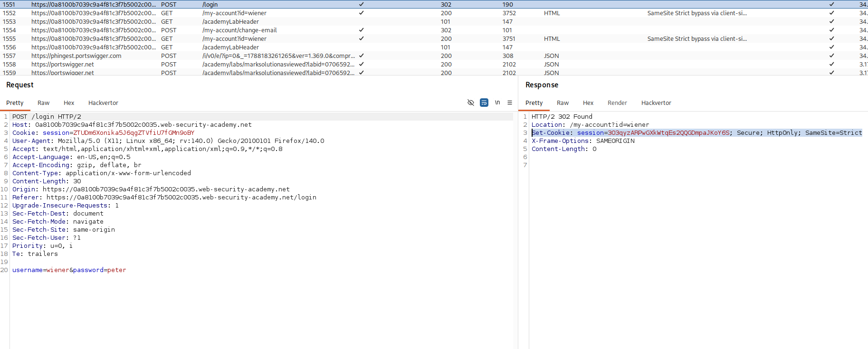Select history row 1551 POST /login
868x349 pixels.
click(434, 4)
